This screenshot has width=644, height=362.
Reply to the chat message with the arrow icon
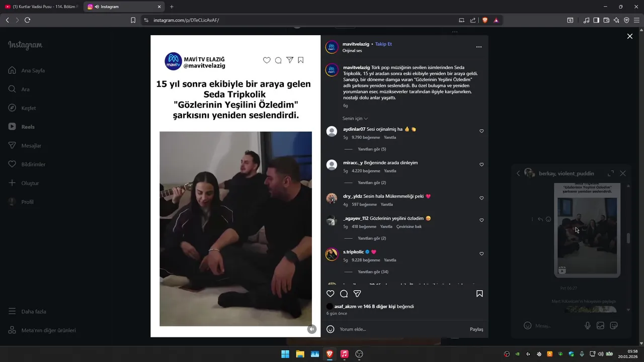pos(540,219)
